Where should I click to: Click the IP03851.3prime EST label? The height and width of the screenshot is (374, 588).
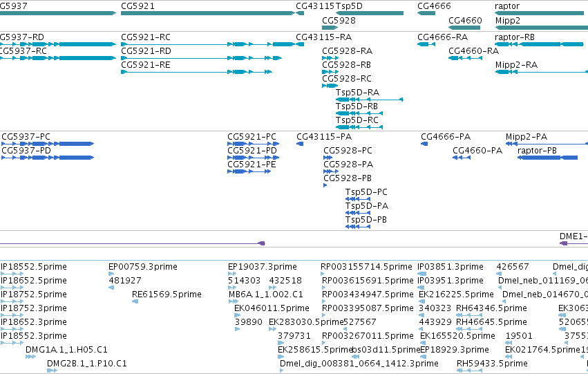[x=451, y=267]
